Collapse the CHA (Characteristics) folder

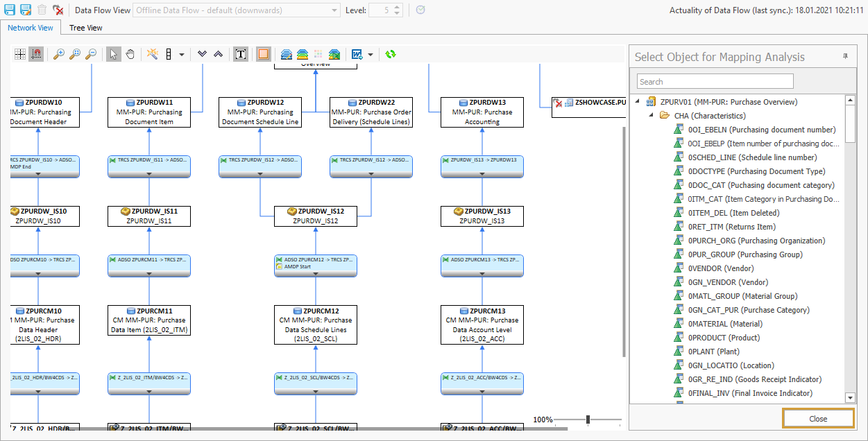(652, 115)
